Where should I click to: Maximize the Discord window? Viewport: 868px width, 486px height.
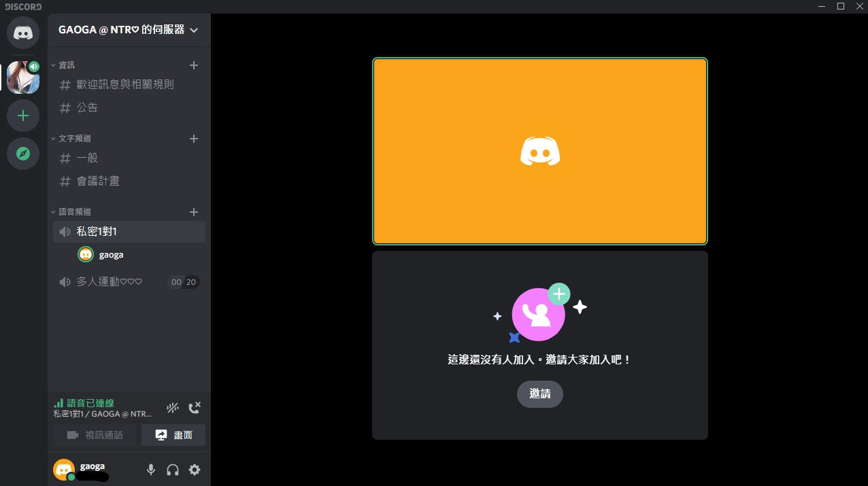(x=841, y=6)
